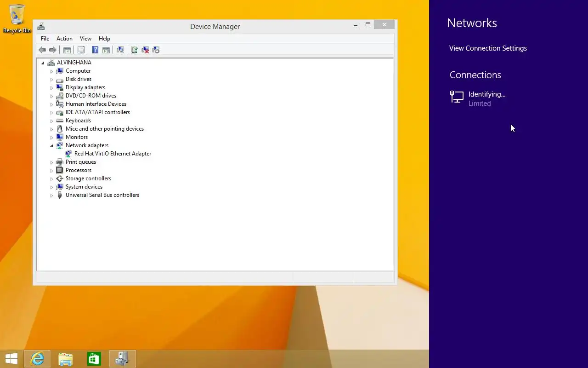
Task: Click Scan for hardware changes icon
Action: (120, 50)
